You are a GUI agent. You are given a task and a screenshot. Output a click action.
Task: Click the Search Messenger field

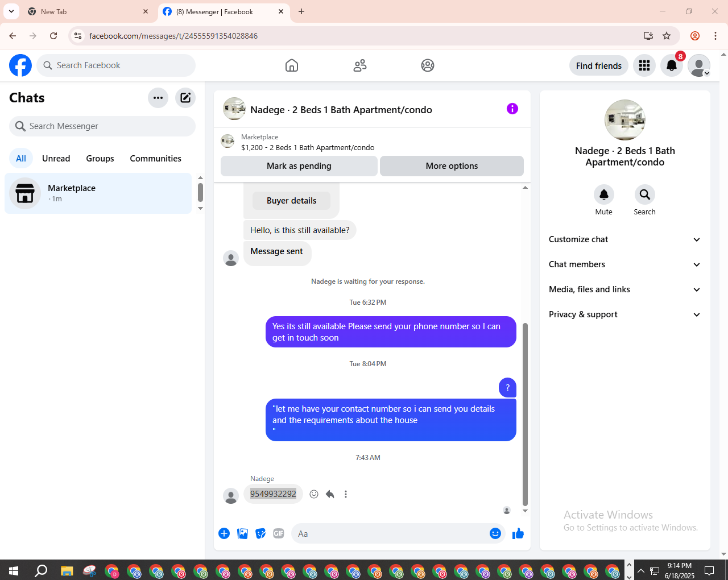point(102,126)
